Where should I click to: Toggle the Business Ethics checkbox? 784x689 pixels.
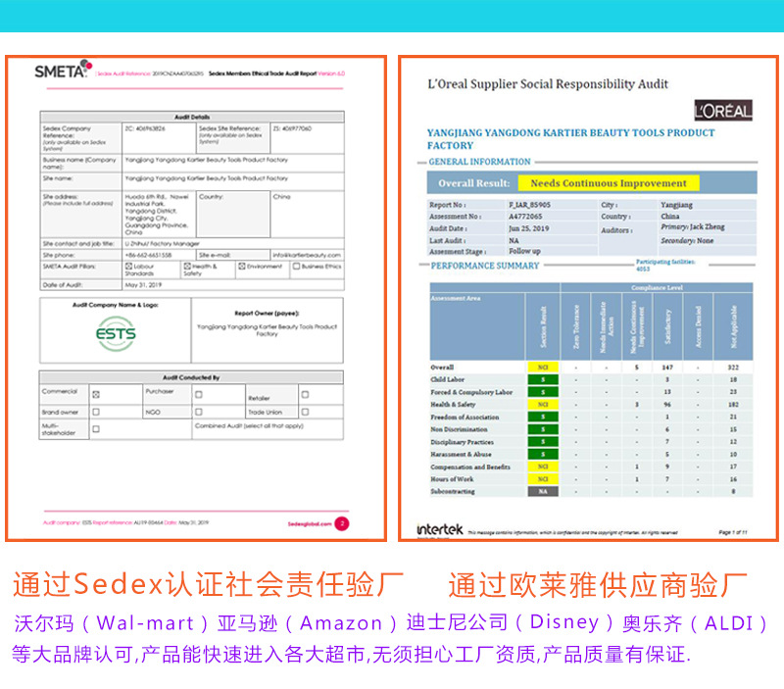297,267
